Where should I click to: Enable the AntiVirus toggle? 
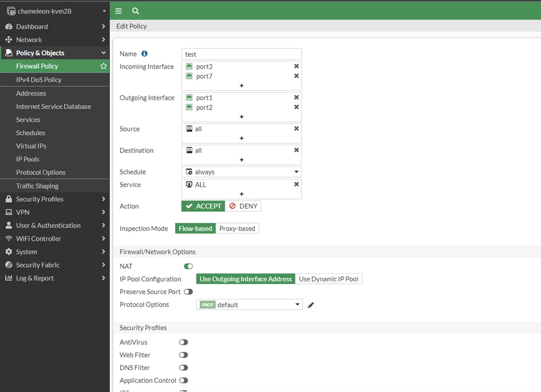coord(184,342)
